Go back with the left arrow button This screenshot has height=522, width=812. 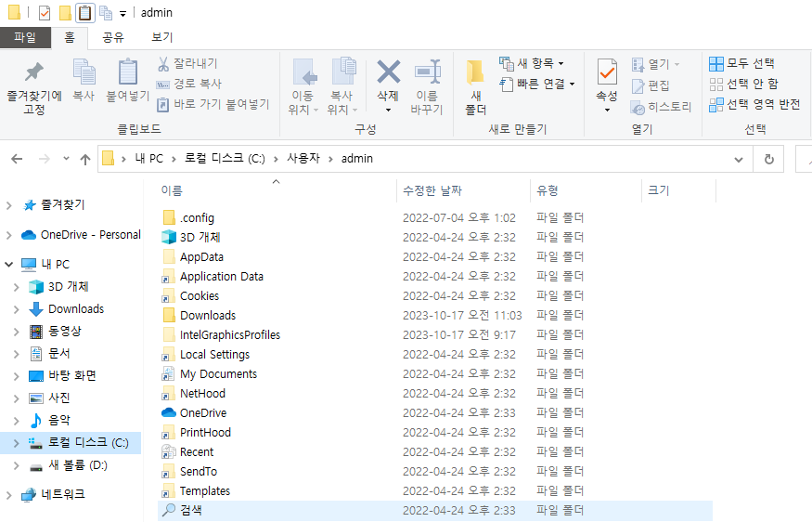pyautogui.click(x=17, y=159)
